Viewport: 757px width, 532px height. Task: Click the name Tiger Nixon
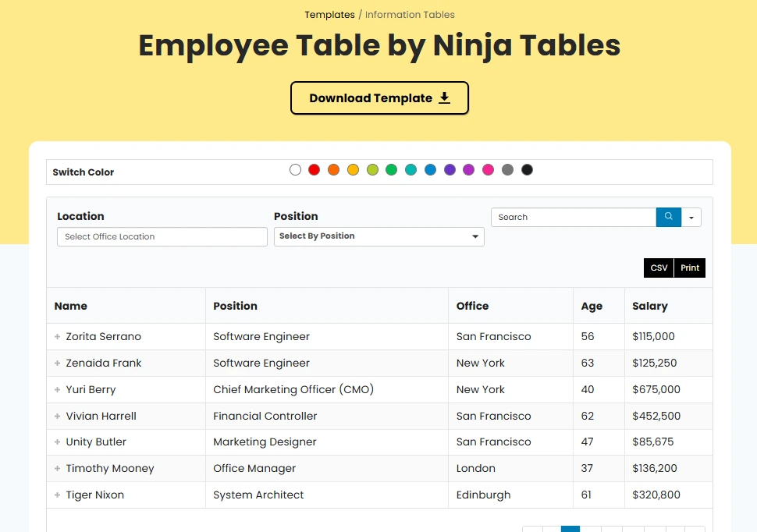pos(95,495)
